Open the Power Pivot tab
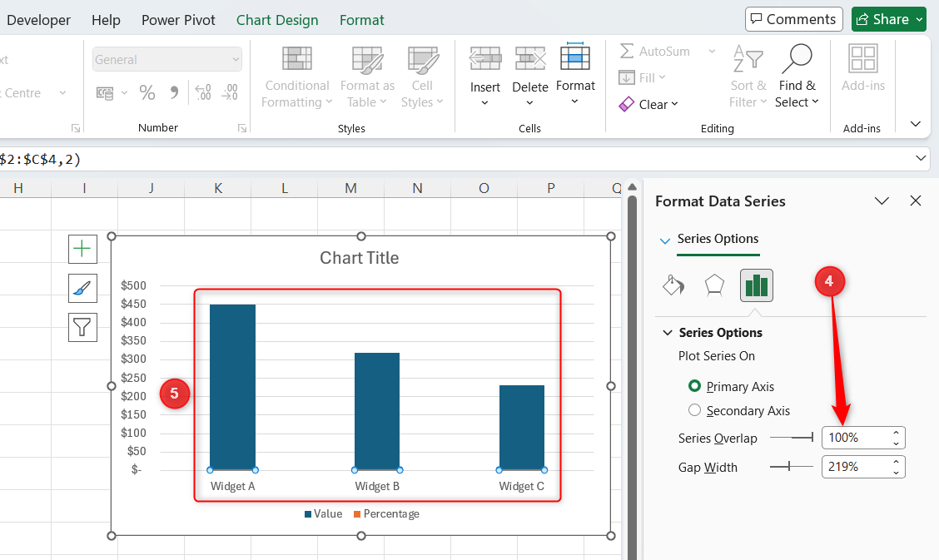The image size is (939, 560). pos(178,20)
